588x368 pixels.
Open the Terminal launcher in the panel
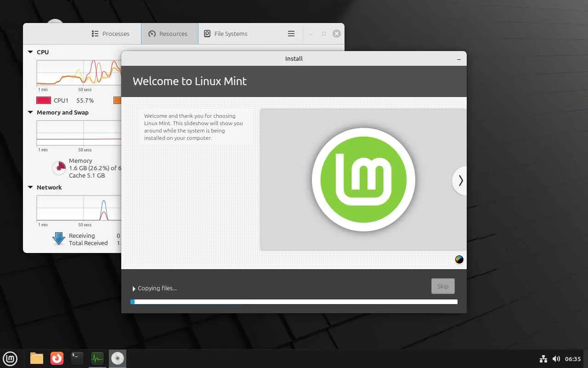click(77, 358)
